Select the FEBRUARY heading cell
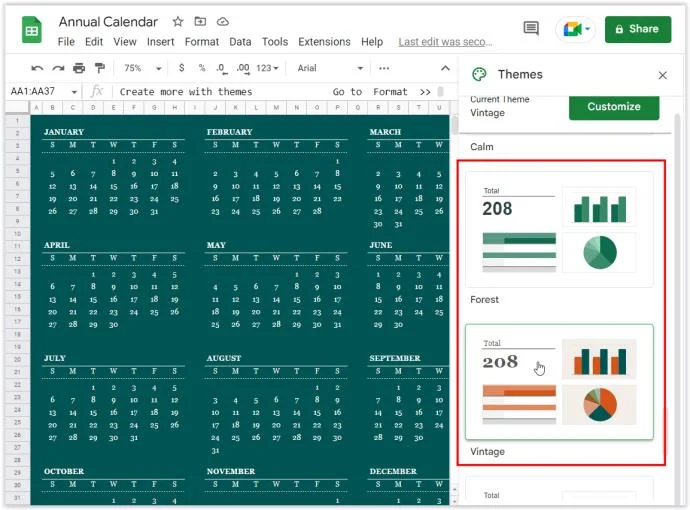Screen dimensions: 690x510 tap(229, 132)
